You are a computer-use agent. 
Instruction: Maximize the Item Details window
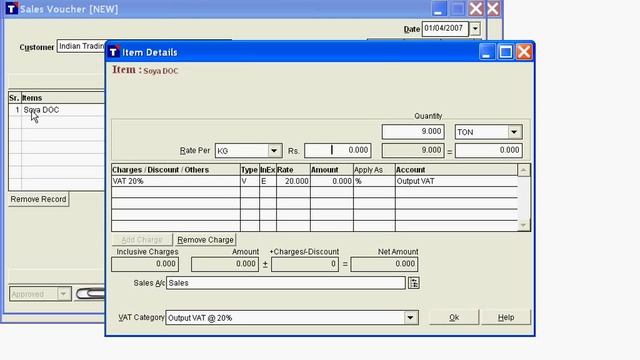[x=505, y=52]
